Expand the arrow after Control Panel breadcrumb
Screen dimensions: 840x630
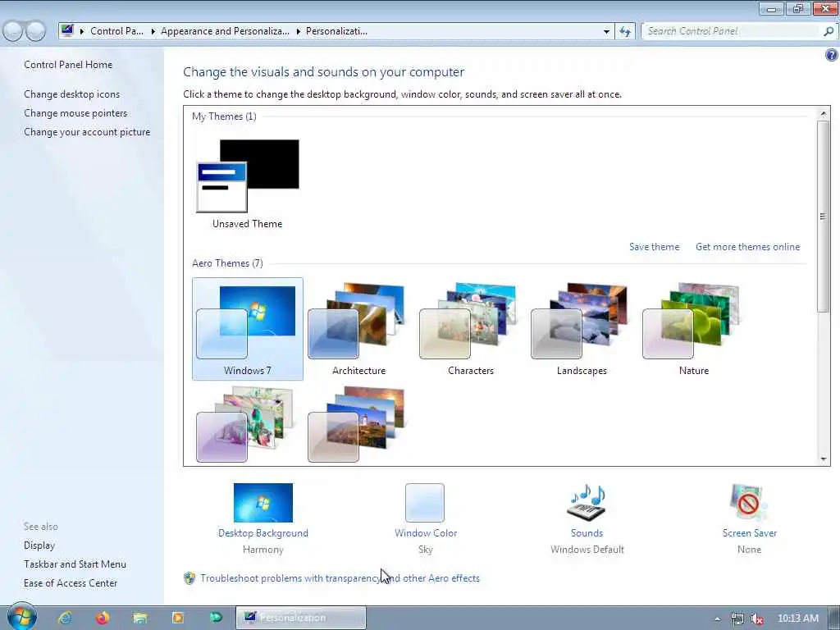pos(153,32)
